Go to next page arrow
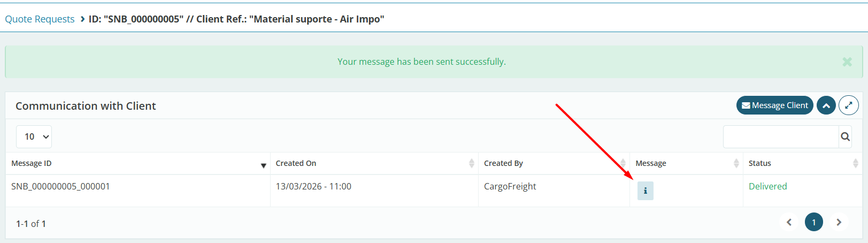The height and width of the screenshot is (243, 868). (839, 222)
